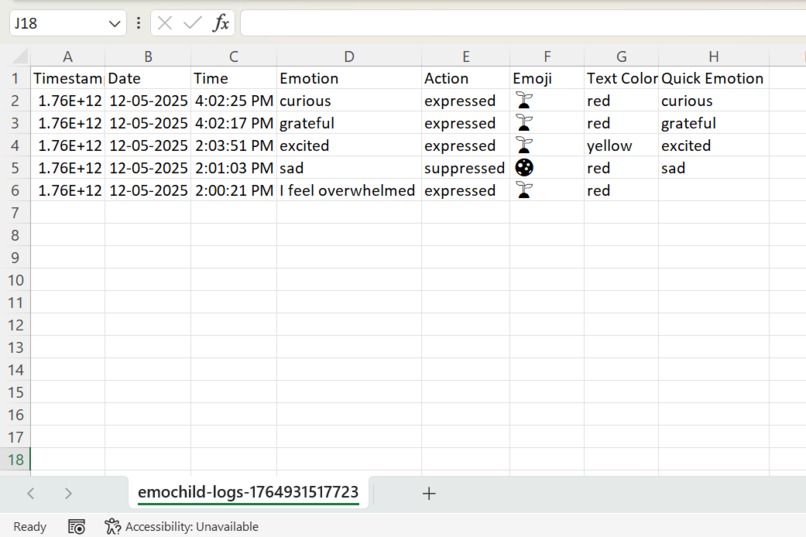Select the 'I feel overwhelmed' cell
806x537 pixels.
(x=349, y=191)
